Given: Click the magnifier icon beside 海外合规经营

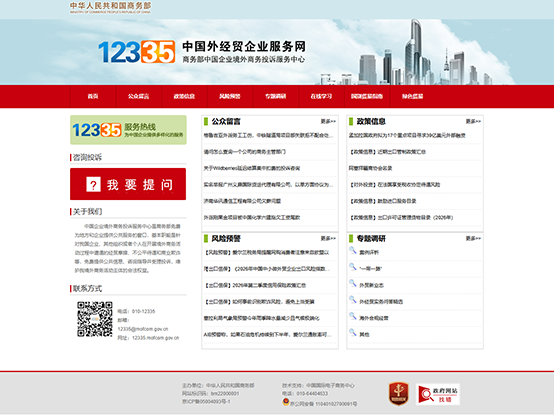Looking at the screenshot, I should pos(353,316).
